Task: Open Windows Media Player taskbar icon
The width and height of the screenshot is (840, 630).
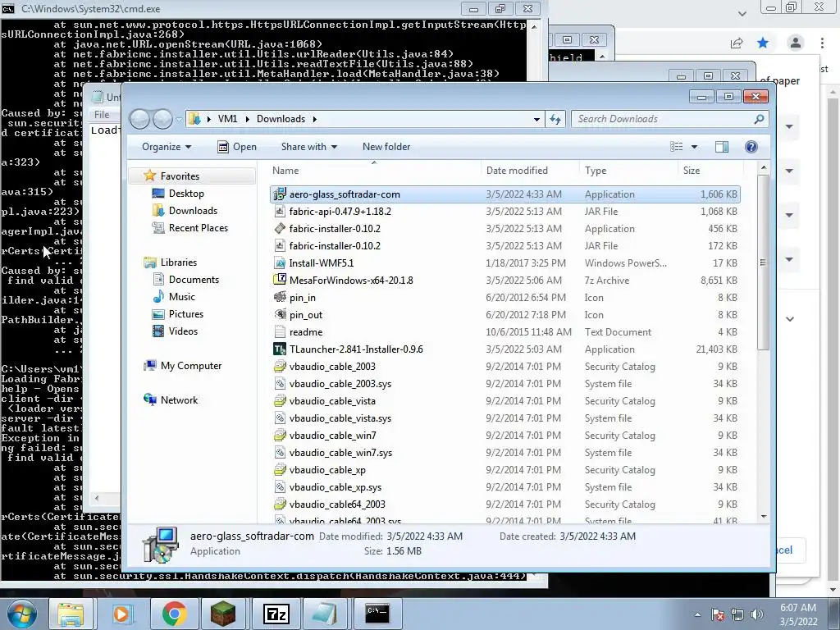Action: [x=121, y=614]
